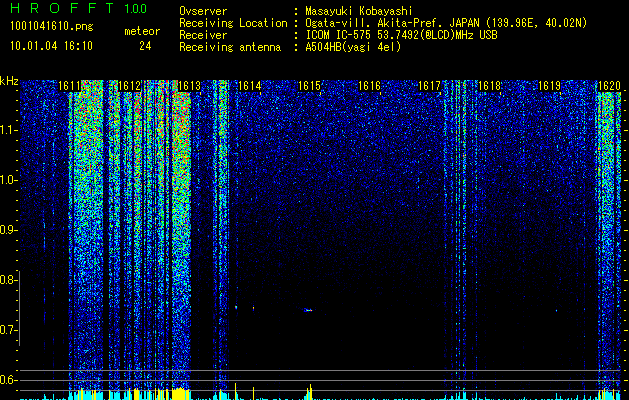Click the Ovserver label
Screen dimensions: 629x400
pos(203,11)
